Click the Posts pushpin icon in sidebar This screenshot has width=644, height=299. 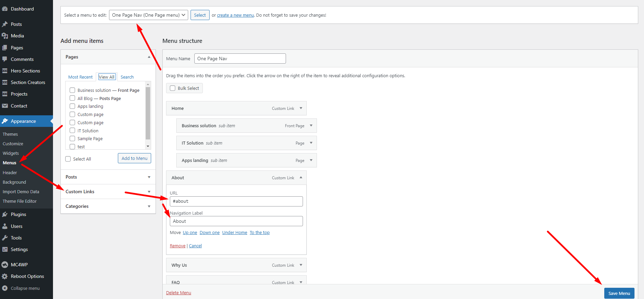tap(5, 24)
